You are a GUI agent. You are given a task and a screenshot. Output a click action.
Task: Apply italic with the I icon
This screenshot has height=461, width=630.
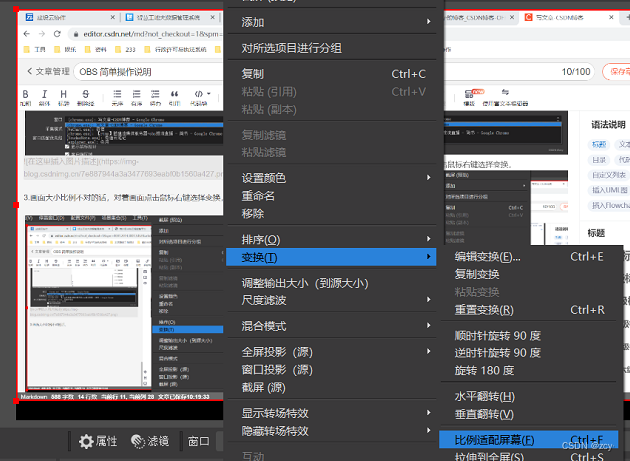(44, 94)
